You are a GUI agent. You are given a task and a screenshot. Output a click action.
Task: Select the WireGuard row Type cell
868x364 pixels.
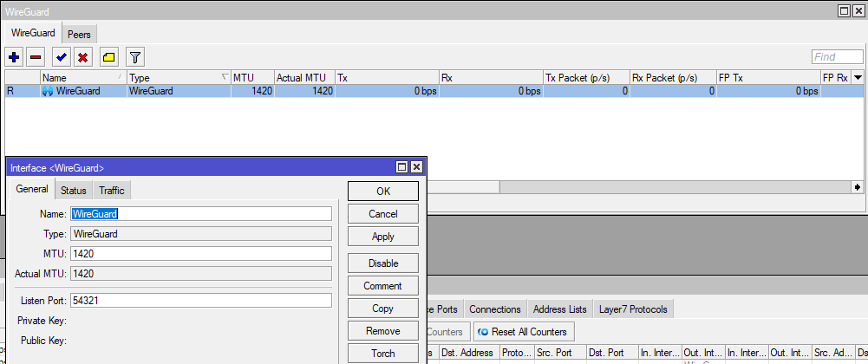coord(179,91)
